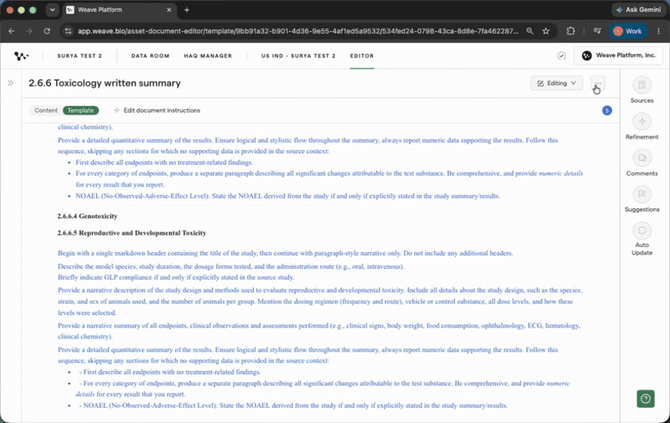Click the line starting 'Begin with a single markdown header'
This screenshot has height=423, width=670.
pos(285,253)
